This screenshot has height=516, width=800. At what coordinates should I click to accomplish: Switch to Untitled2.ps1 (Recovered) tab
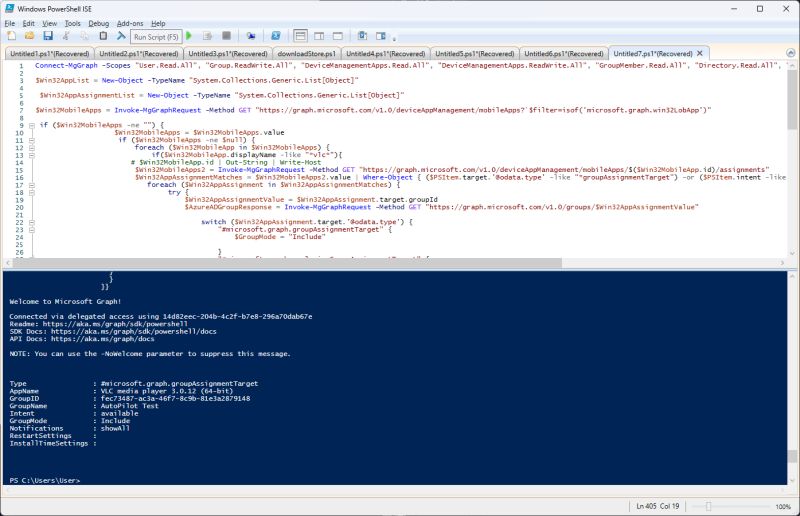click(139, 54)
